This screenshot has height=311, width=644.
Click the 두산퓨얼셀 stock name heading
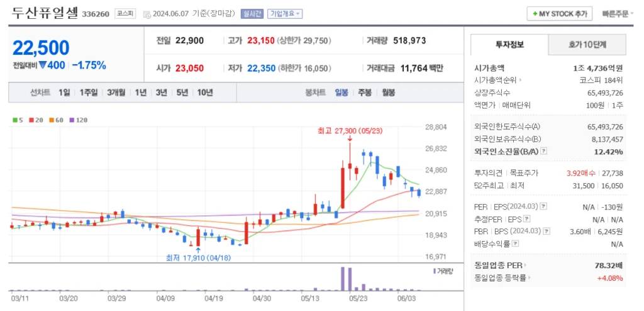pyautogui.click(x=45, y=13)
